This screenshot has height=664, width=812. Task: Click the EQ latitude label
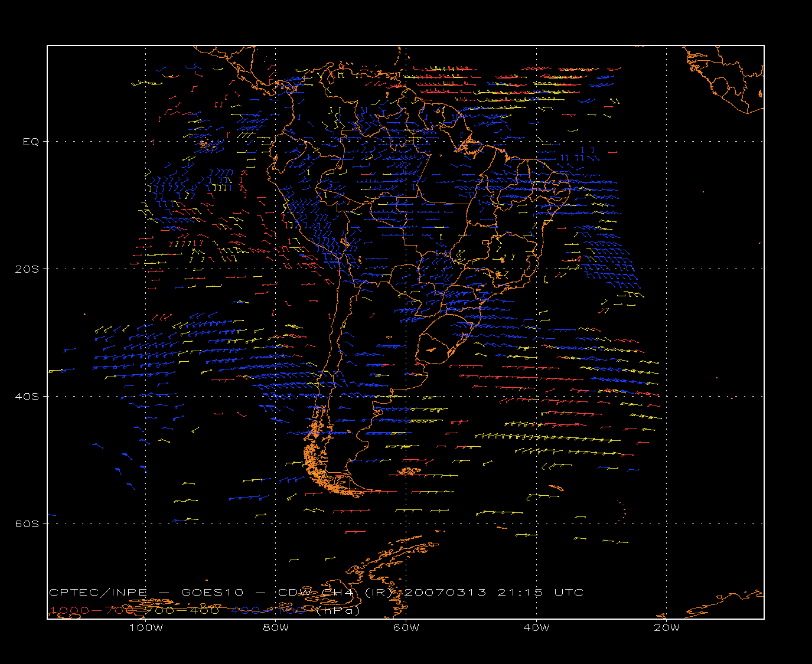click(31, 142)
